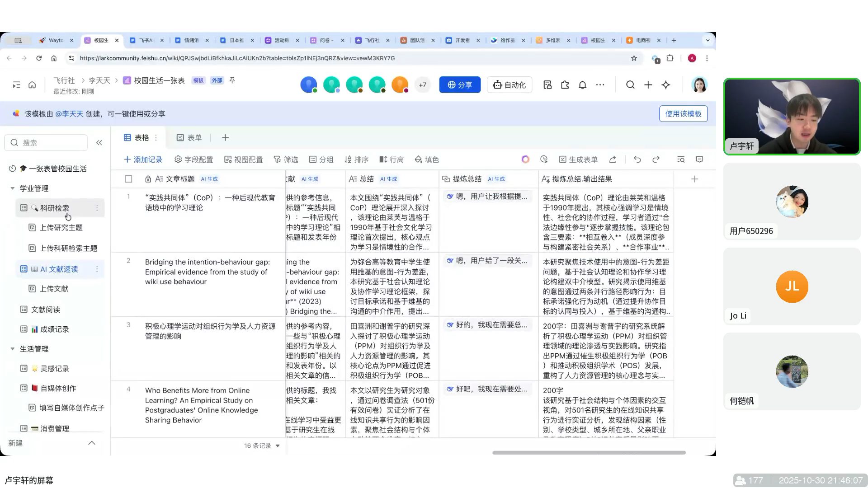The image size is (868, 488).
Task: Add a new column with the plus icon
Action: (694, 179)
